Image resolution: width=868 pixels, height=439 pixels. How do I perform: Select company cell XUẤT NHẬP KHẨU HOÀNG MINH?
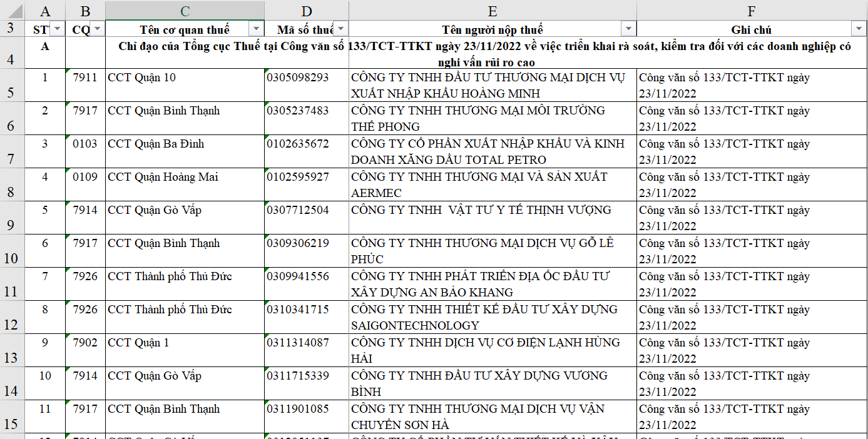[x=493, y=86]
